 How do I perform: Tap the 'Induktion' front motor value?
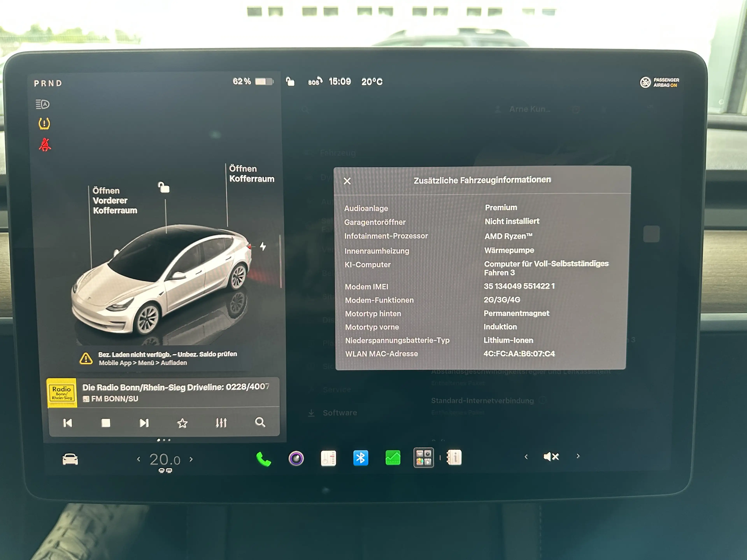tap(500, 327)
